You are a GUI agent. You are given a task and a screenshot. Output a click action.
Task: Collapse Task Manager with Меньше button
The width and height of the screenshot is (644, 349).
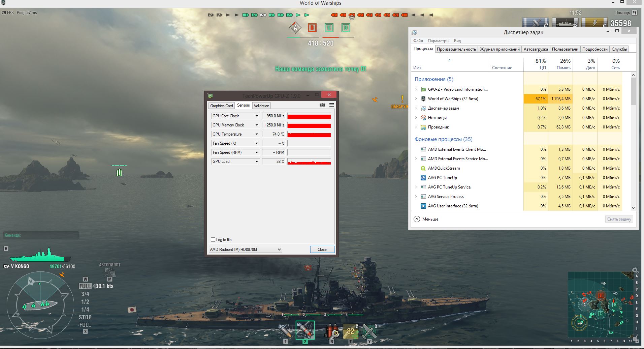click(x=426, y=219)
